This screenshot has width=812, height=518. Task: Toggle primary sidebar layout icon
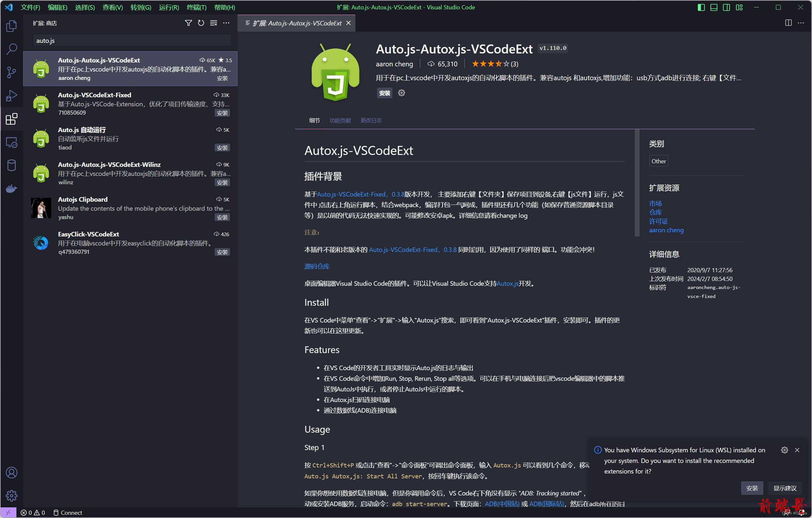coord(701,7)
